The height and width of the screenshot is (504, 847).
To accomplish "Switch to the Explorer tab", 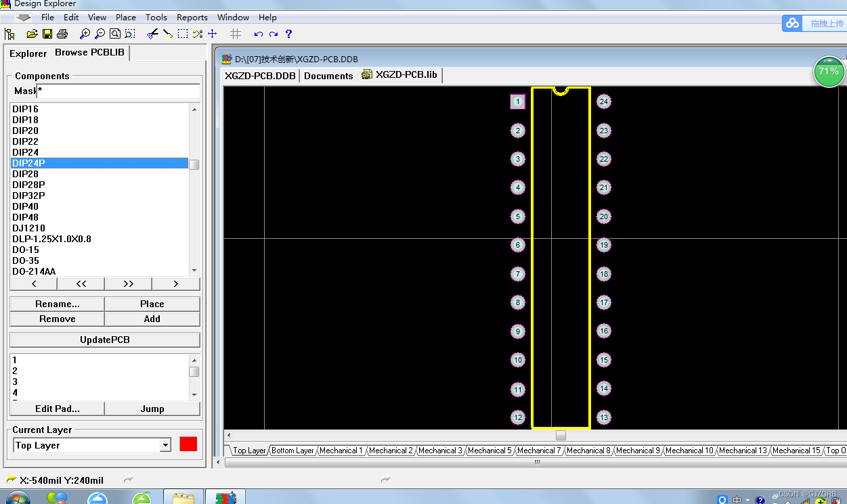I will click(27, 53).
